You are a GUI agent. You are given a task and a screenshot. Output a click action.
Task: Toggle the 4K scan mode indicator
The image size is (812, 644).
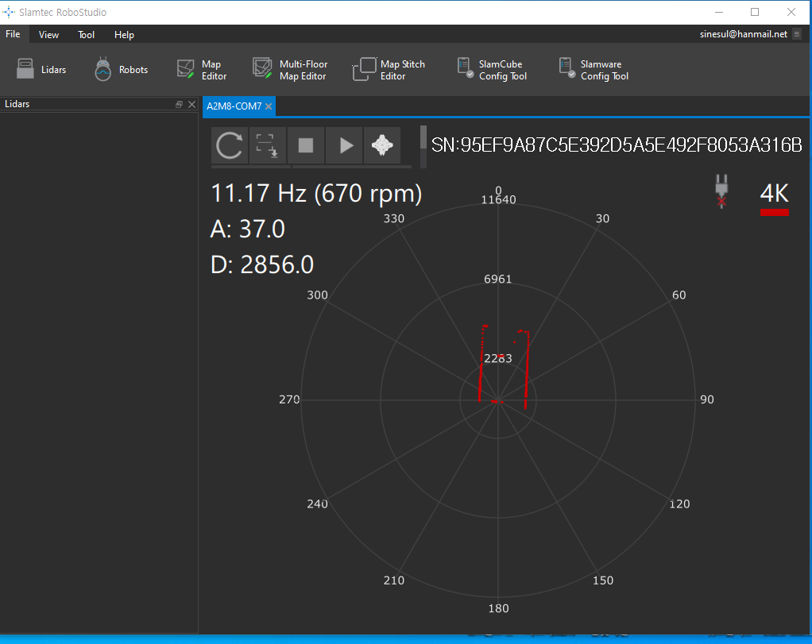tap(774, 198)
